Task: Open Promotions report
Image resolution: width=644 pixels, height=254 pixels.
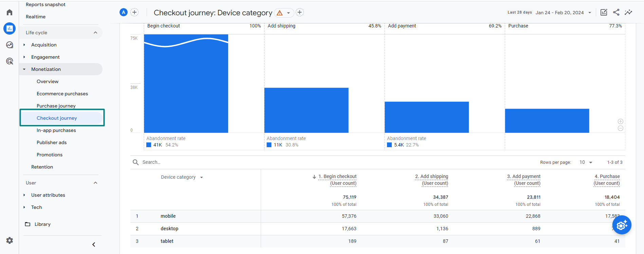Action: (50, 155)
